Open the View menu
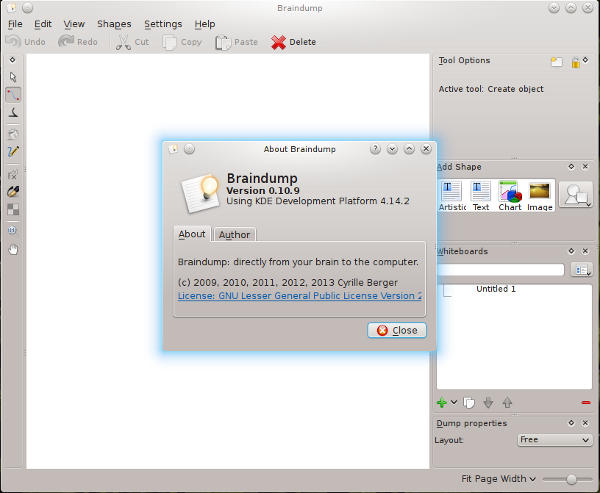This screenshot has height=493, width=600. click(74, 24)
